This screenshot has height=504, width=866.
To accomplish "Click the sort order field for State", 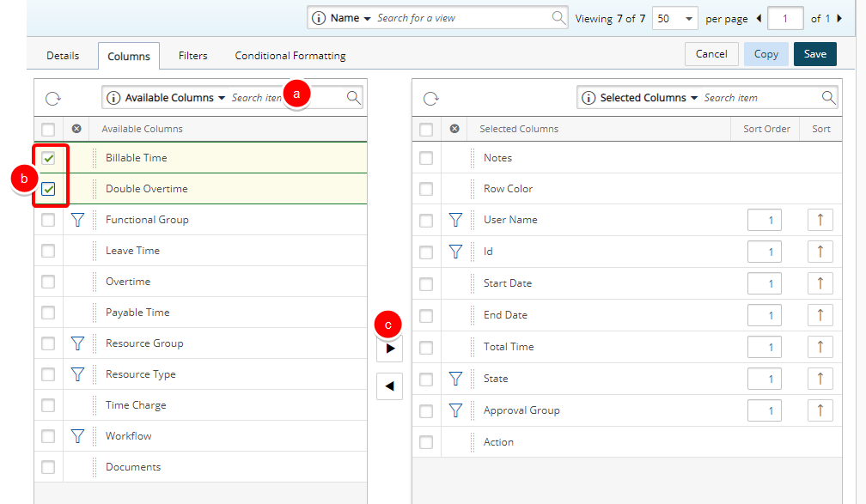I will tap(765, 379).
